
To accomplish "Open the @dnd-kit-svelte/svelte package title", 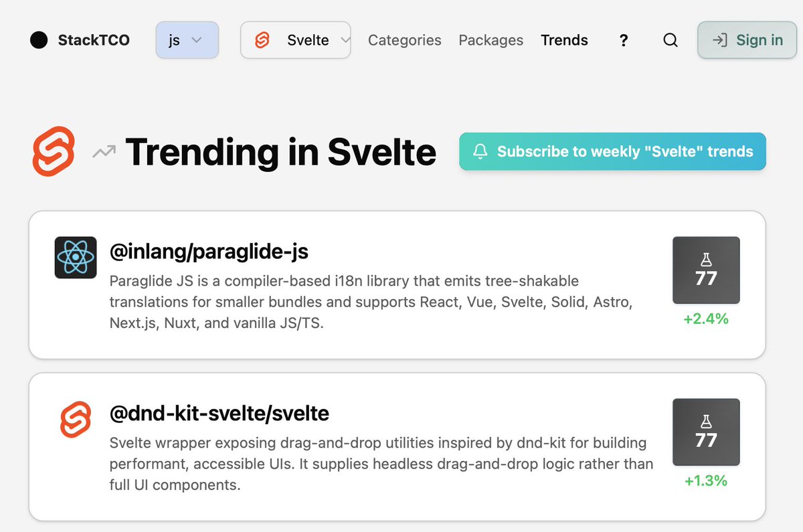I will point(219,414).
